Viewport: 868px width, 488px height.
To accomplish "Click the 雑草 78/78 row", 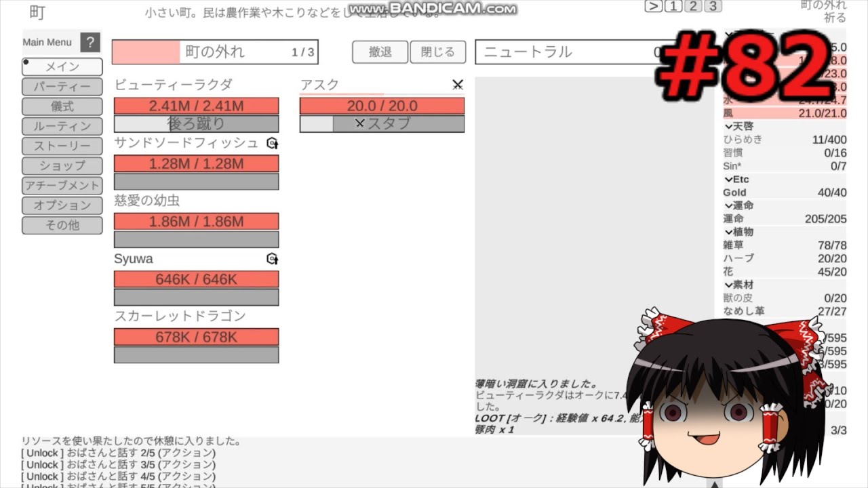I will 785,245.
